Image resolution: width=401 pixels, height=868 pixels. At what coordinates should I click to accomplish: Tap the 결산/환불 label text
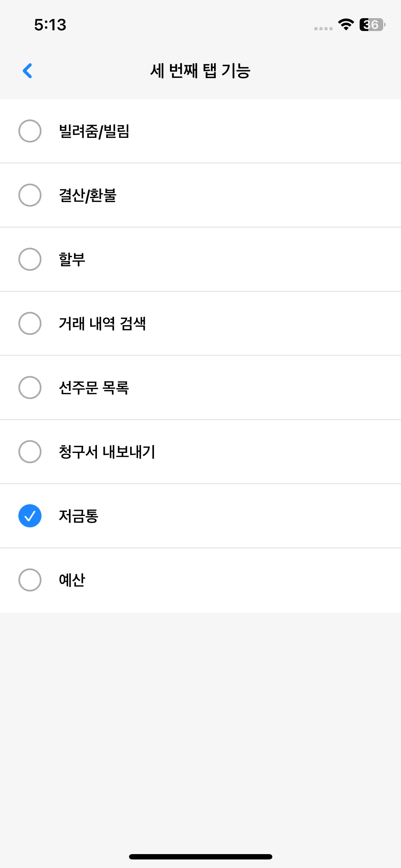88,195
